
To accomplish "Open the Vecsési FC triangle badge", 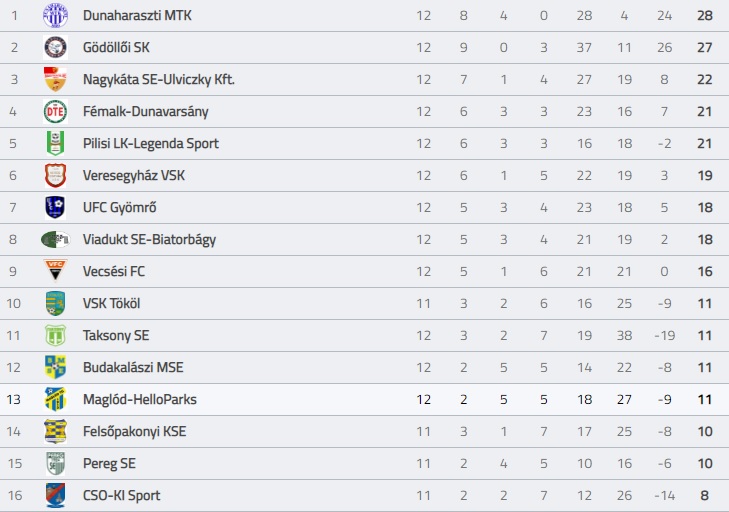I will pos(55,271).
